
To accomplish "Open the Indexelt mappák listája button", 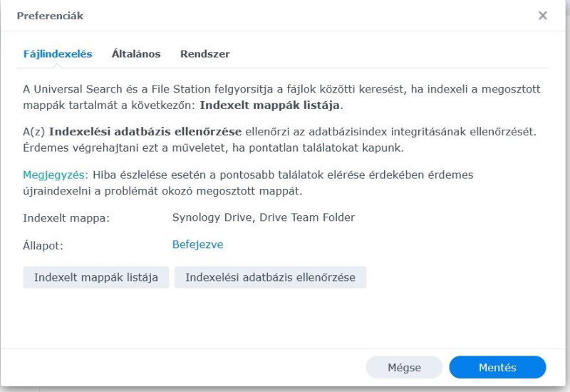I will [x=96, y=277].
